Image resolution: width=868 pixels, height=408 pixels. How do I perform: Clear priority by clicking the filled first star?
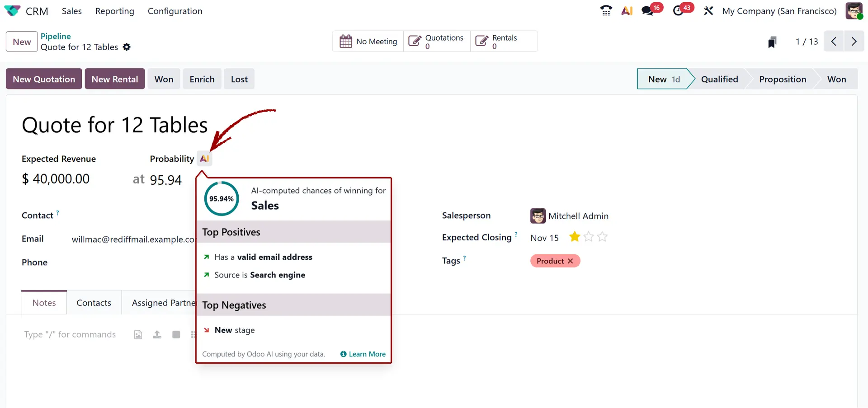coord(575,237)
